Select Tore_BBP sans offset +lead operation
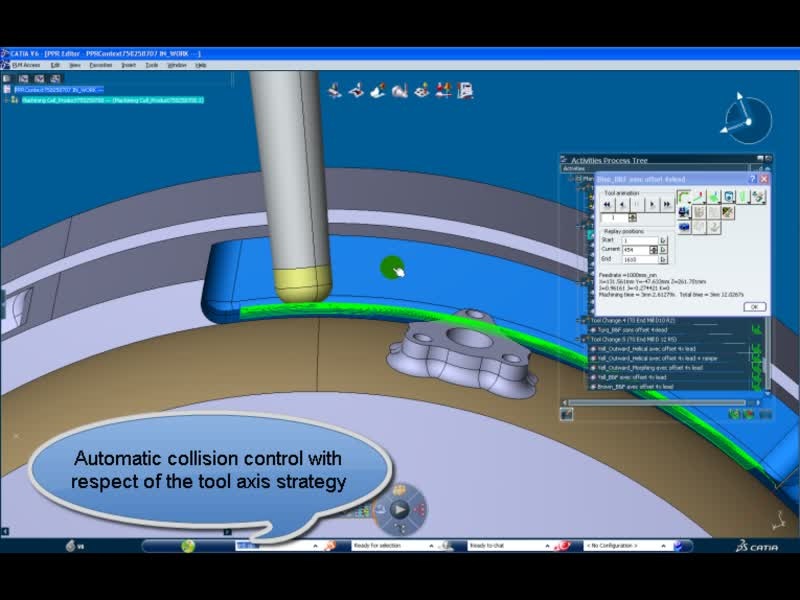This screenshot has height=600, width=800. (x=632, y=330)
